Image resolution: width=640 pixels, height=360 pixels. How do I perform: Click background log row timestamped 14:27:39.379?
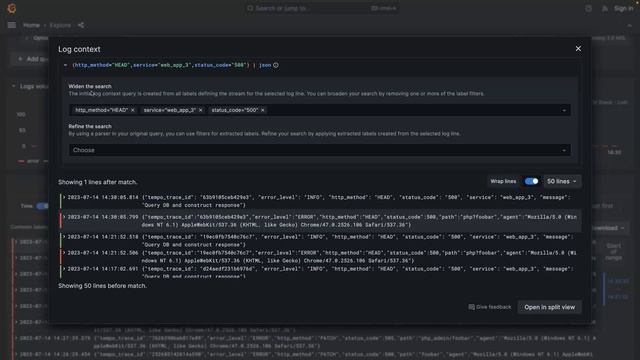(x=308, y=342)
